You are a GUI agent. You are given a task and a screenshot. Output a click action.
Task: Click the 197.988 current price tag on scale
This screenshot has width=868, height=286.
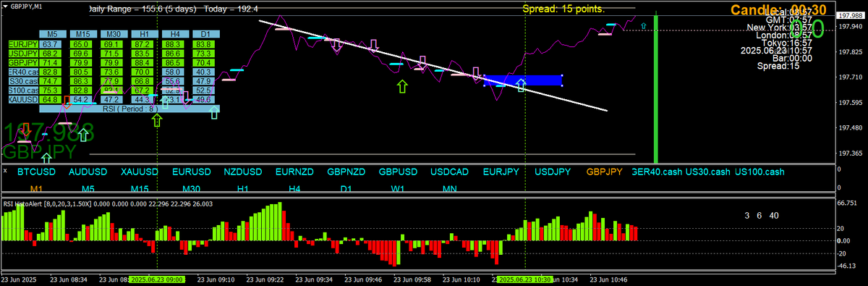(851, 16)
